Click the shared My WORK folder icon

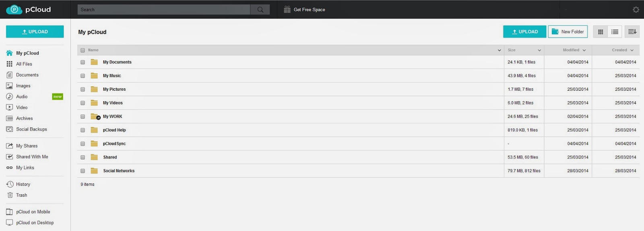pyautogui.click(x=95, y=117)
